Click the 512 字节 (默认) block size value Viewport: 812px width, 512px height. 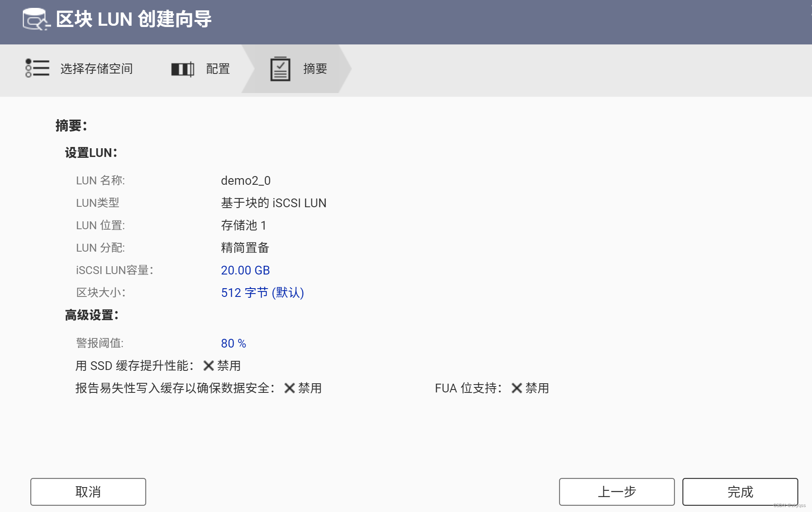[x=262, y=293]
